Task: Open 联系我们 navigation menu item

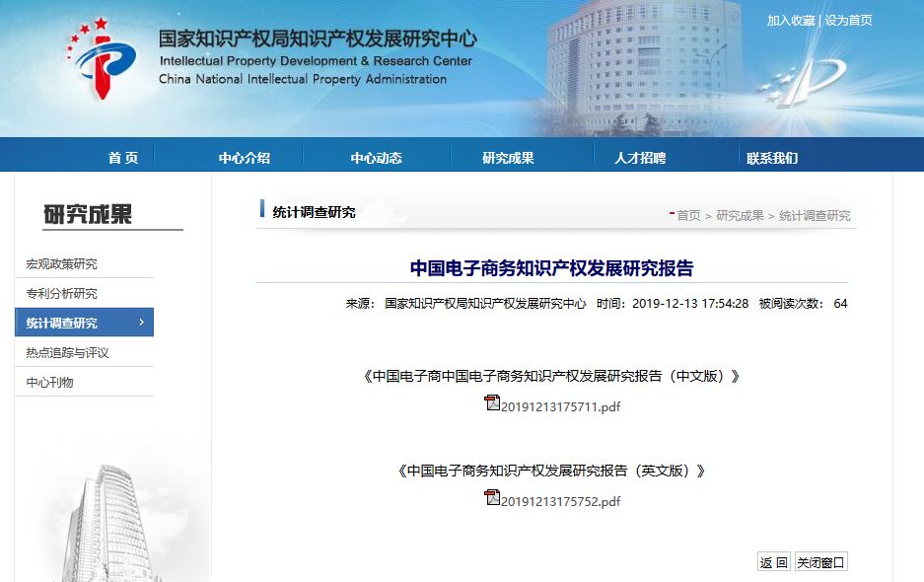Action: pos(772,158)
